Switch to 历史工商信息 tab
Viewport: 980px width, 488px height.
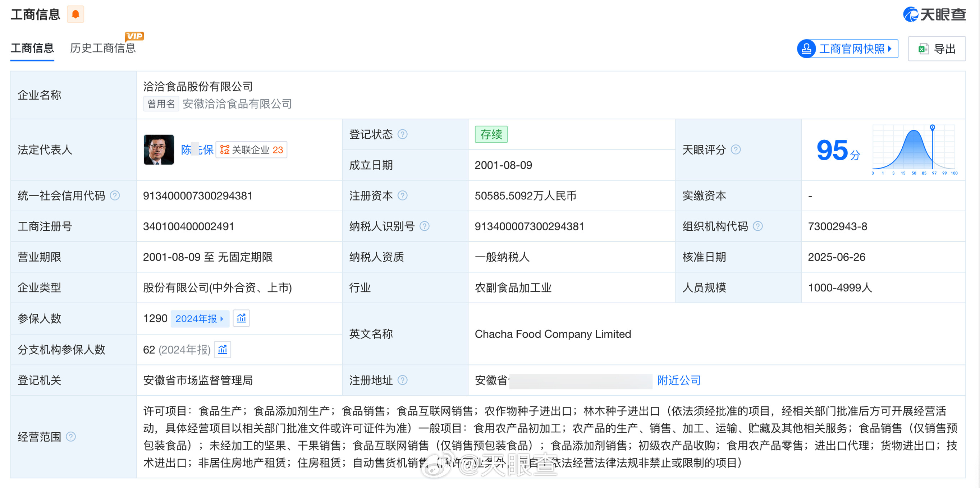(x=103, y=48)
